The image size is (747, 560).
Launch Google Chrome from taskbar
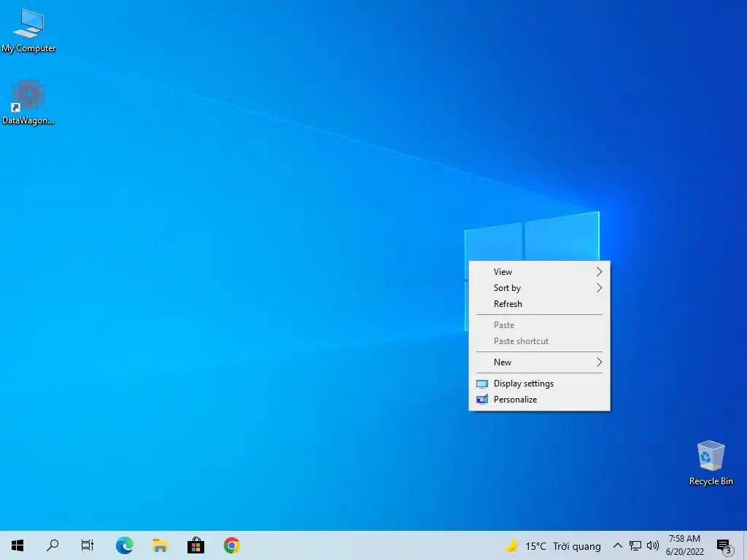[x=231, y=545]
